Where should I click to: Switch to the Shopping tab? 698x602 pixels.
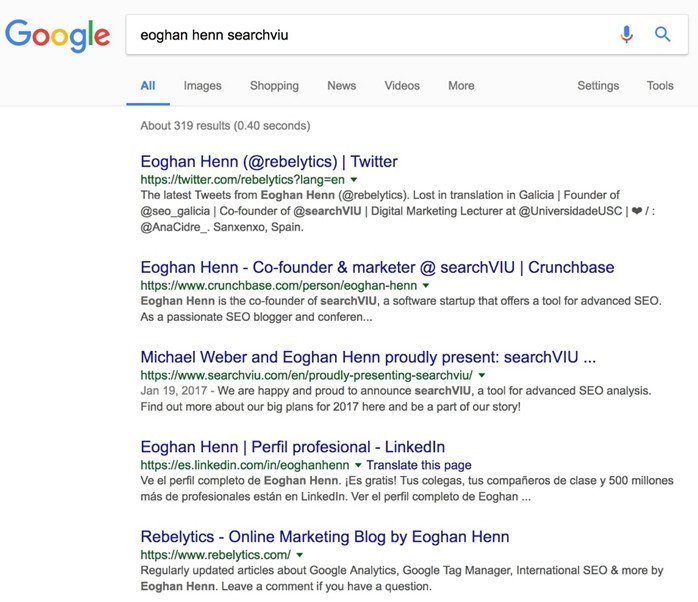274,85
